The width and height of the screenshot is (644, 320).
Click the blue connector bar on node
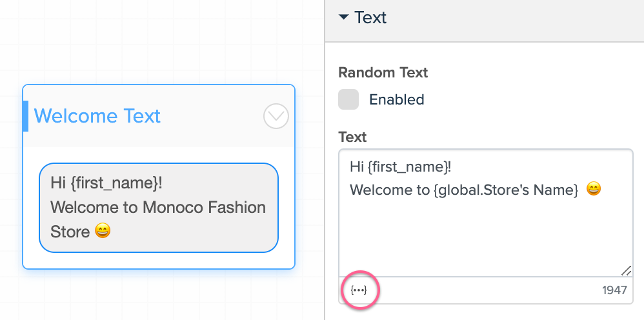tap(25, 116)
